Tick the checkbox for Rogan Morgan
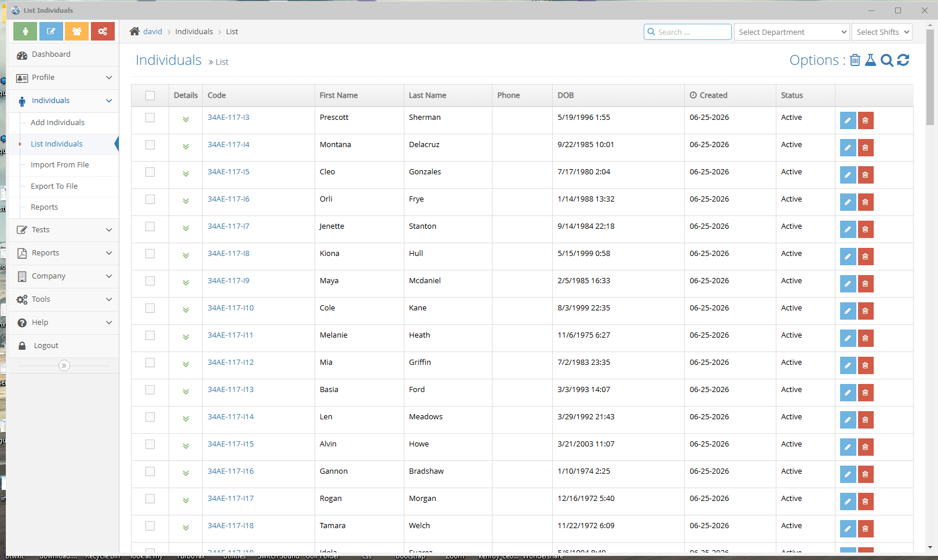Viewport: 938px width, 560px height. click(150, 499)
